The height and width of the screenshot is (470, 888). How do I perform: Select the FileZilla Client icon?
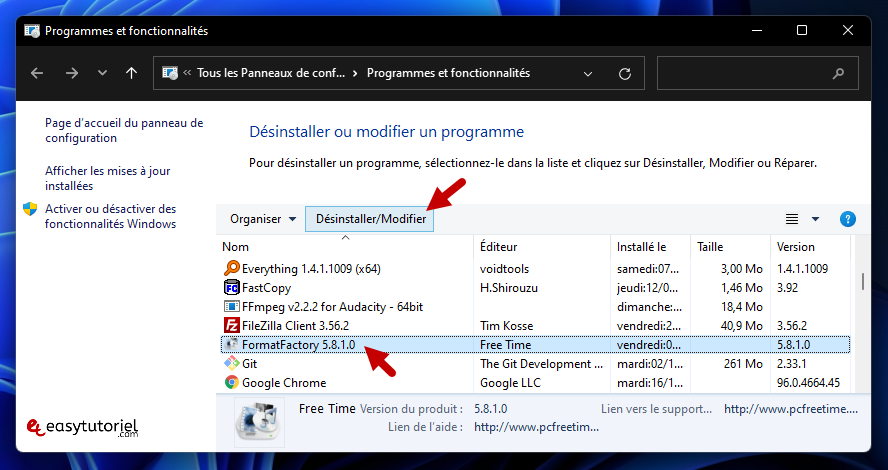pos(232,326)
